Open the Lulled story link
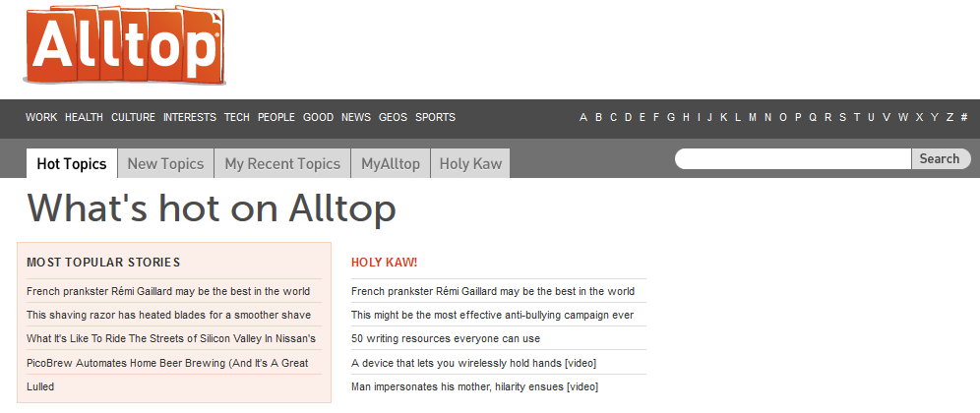Screen dimensions: 980x413 tap(40, 386)
